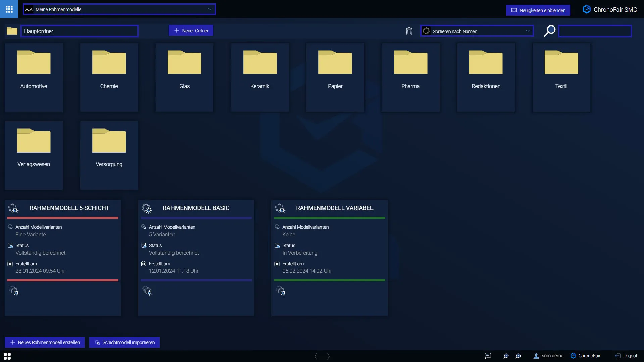The image size is (644, 362).
Task: Click the '05.02.2024 14:02 Uhr' date
Action: point(307,271)
